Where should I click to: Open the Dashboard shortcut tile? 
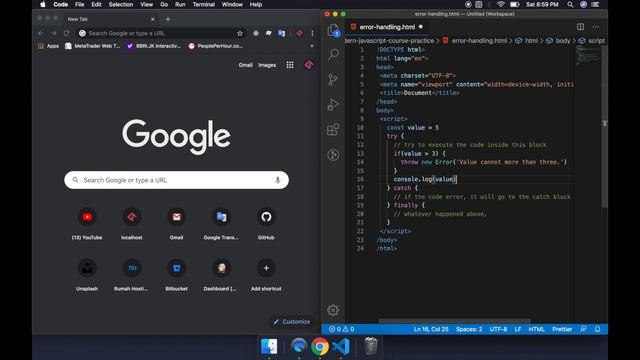(221, 274)
